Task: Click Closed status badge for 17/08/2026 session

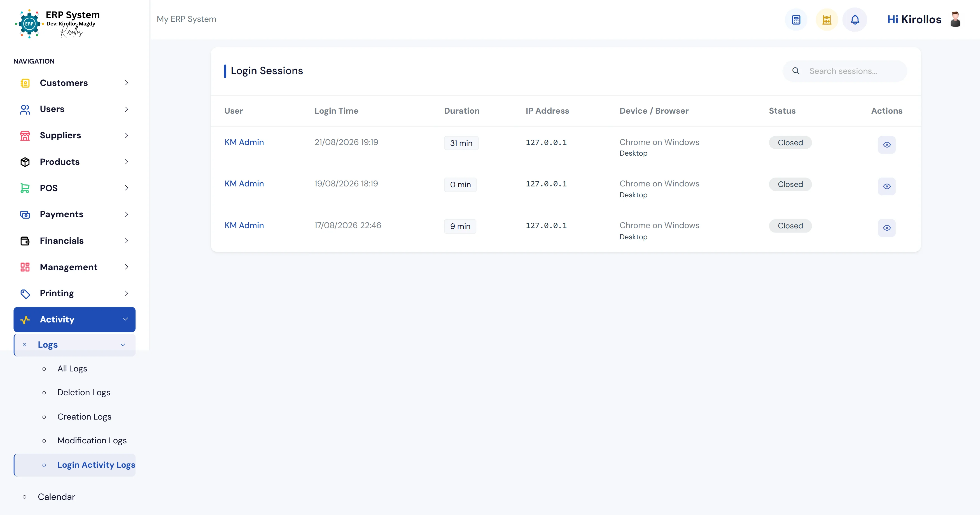Action: coord(790,226)
